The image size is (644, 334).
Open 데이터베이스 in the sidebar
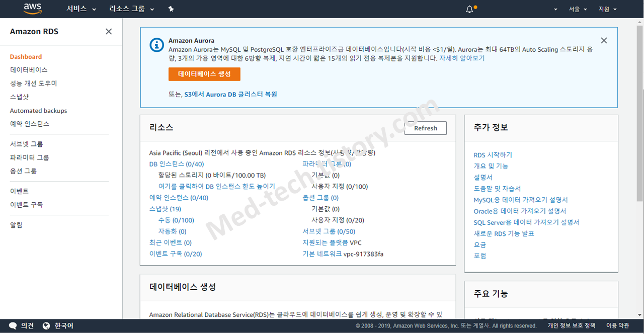click(x=29, y=70)
